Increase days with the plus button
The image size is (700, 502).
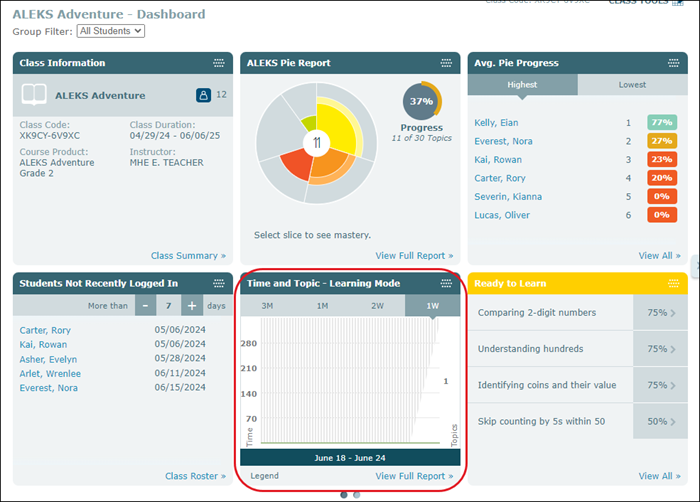pos(191,306)
